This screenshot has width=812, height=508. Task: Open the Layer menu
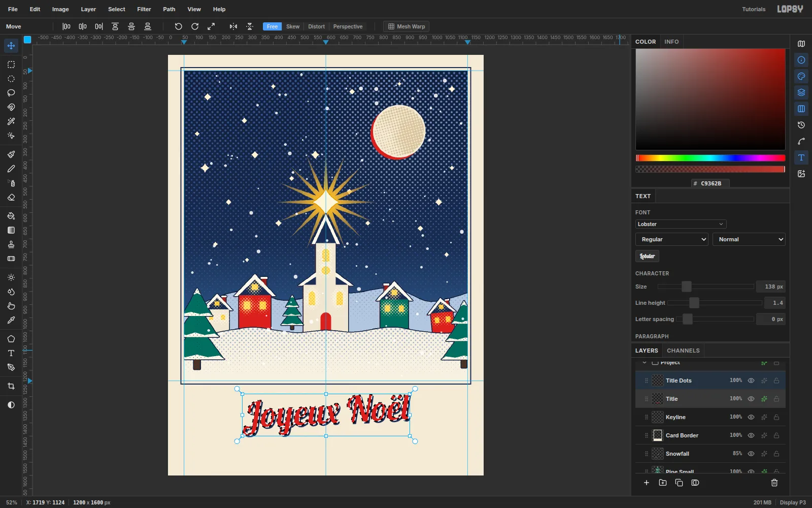tap(88, 9)
